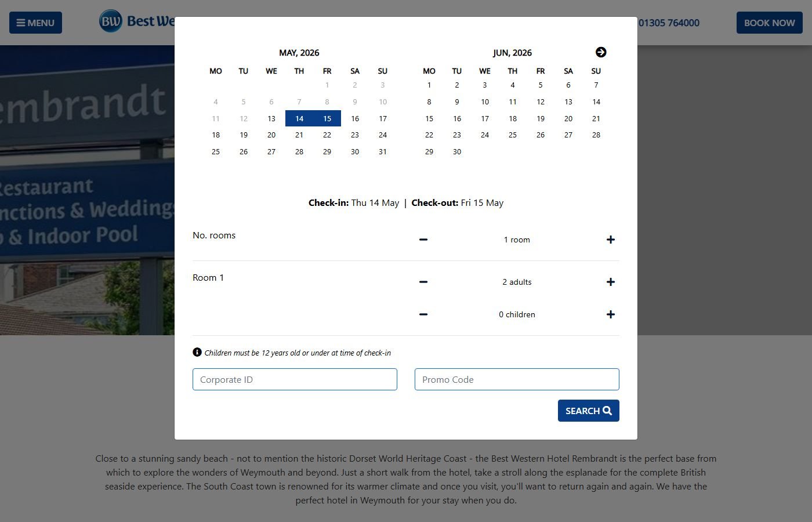Click the '0 children' value
This screenshot has width=812, height=522.
tap(517, 314)
